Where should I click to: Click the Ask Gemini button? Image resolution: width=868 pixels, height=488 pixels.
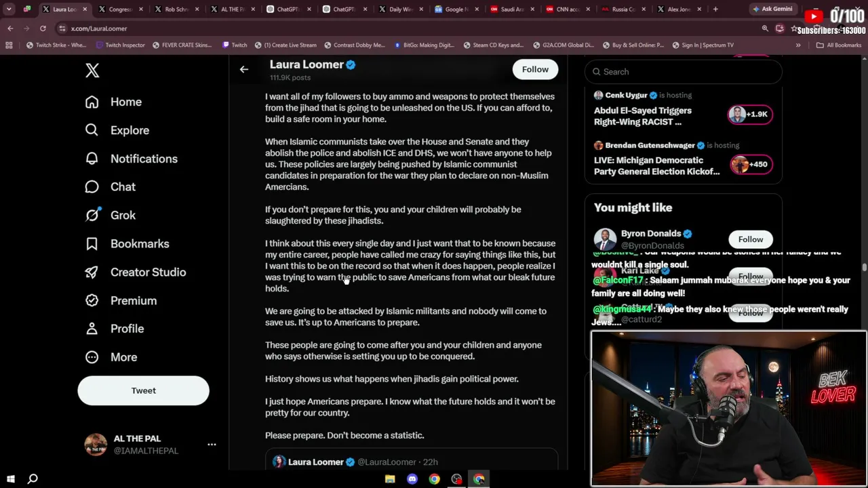pyautogui.click(x=772, y=9)
